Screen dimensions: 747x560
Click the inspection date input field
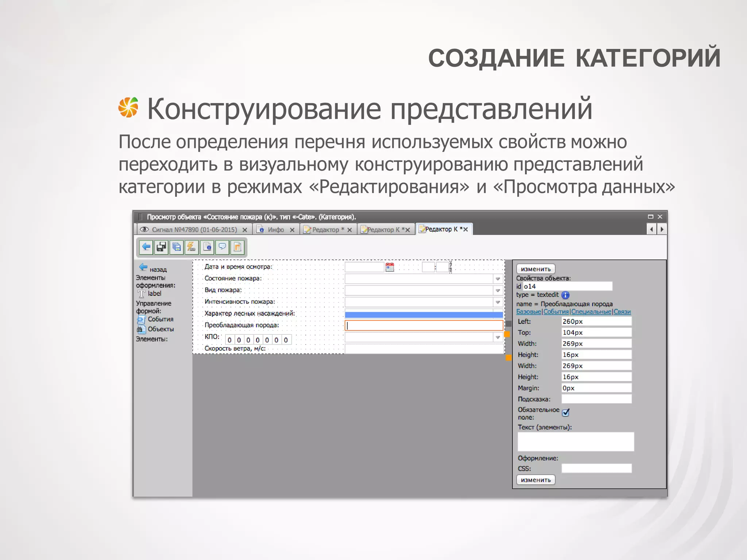[x=364, y=267]
